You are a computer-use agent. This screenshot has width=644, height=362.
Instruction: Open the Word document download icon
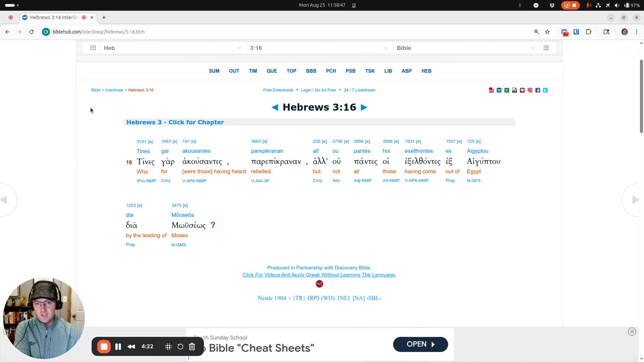[x=499, y=90]
